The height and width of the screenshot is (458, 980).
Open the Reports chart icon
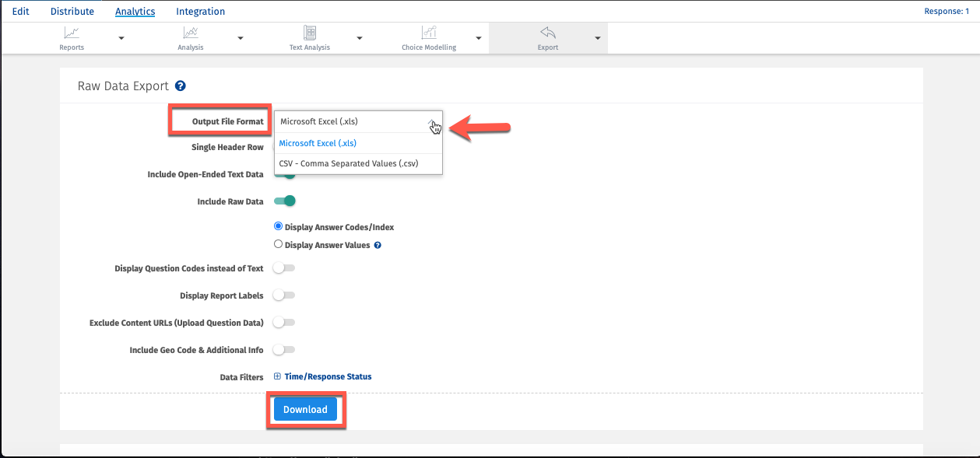(x=72, y=33)
